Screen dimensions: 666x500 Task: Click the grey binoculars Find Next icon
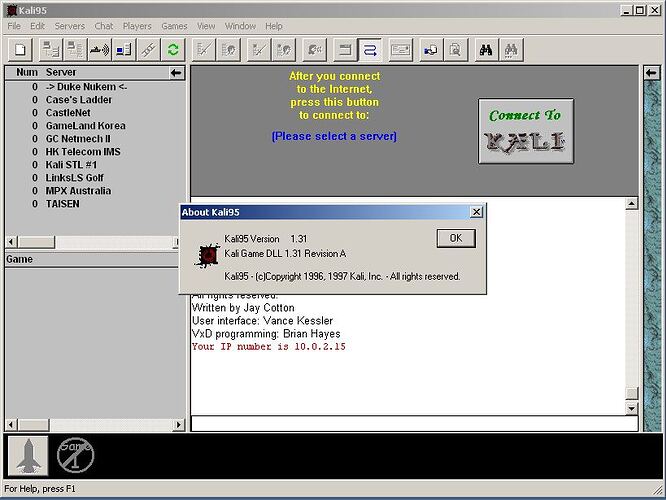tap(511, 50)
